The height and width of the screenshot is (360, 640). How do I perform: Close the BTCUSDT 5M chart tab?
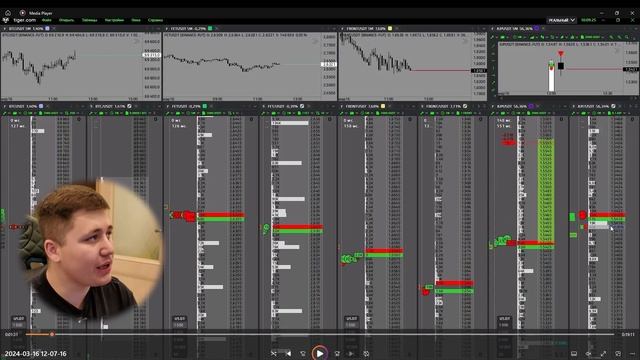coord(53,29)
